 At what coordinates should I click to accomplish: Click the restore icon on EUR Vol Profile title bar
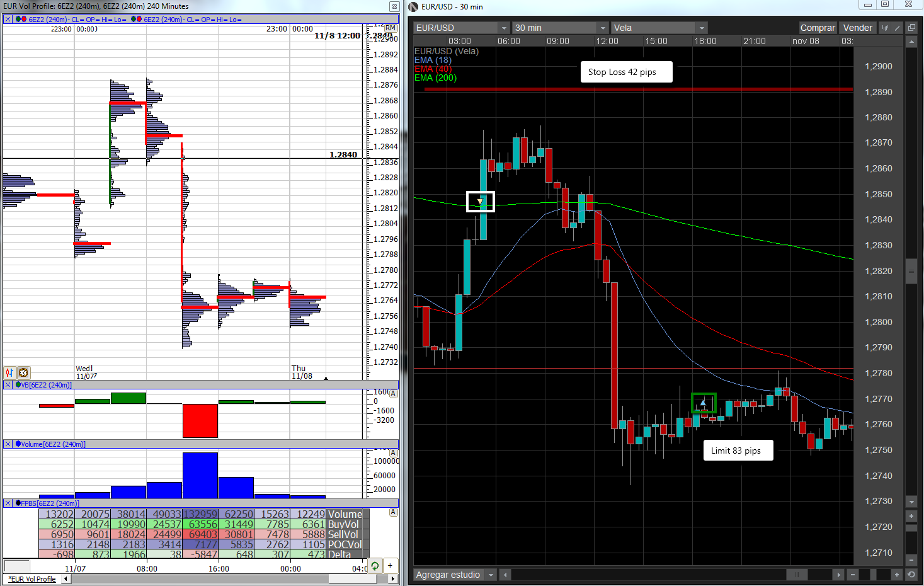point(394,6)
